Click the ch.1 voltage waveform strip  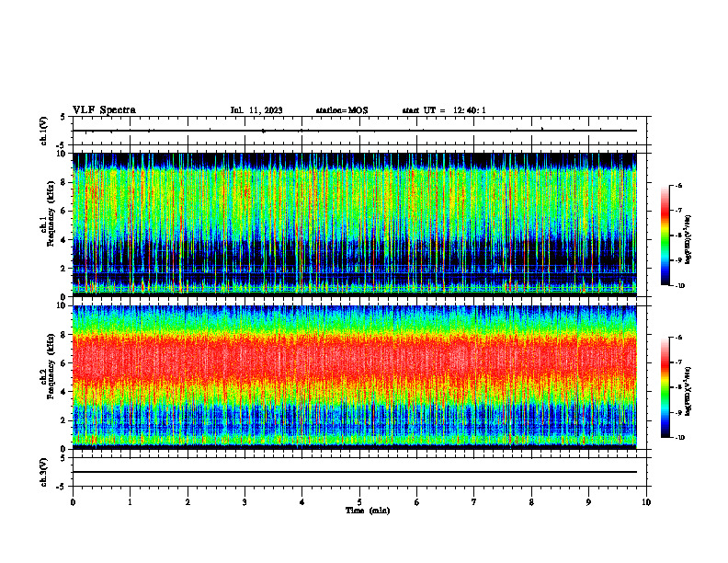click(355, 131)
